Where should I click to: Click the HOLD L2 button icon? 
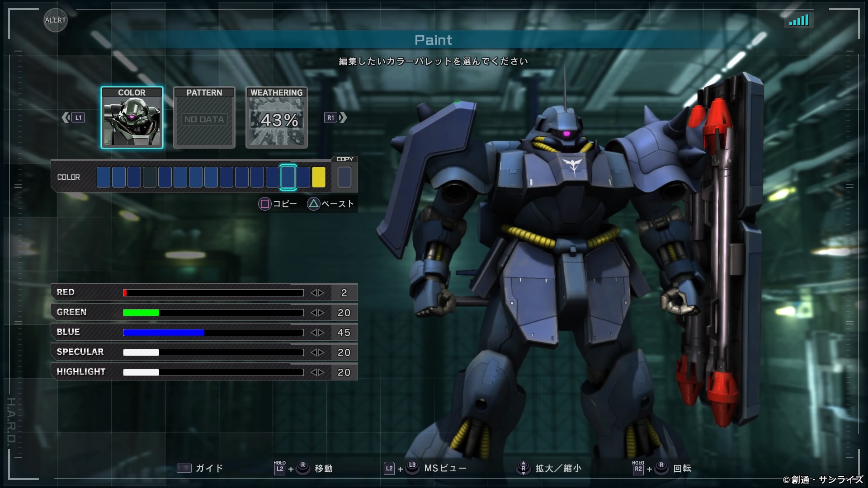coord(280,467)
